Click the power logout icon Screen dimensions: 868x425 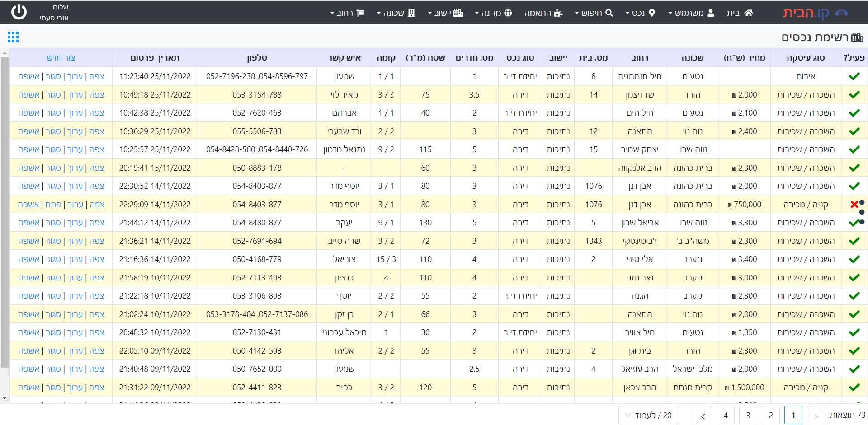tap(19, 12)
